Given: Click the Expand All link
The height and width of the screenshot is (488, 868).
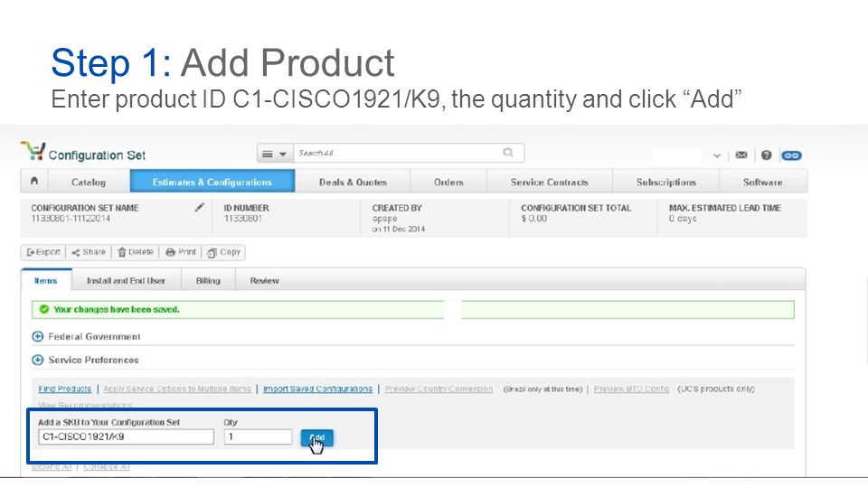Looking at the screenshot, I should 52,467.
